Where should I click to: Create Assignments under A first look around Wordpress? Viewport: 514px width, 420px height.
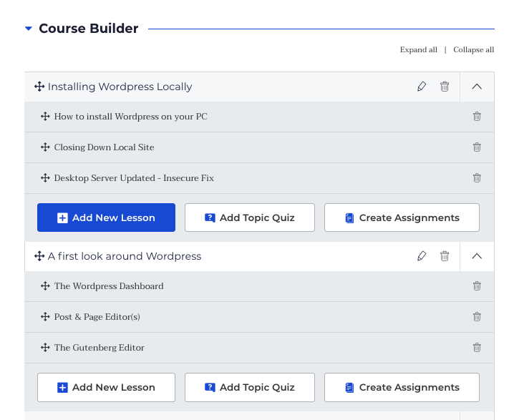(402, 387)
